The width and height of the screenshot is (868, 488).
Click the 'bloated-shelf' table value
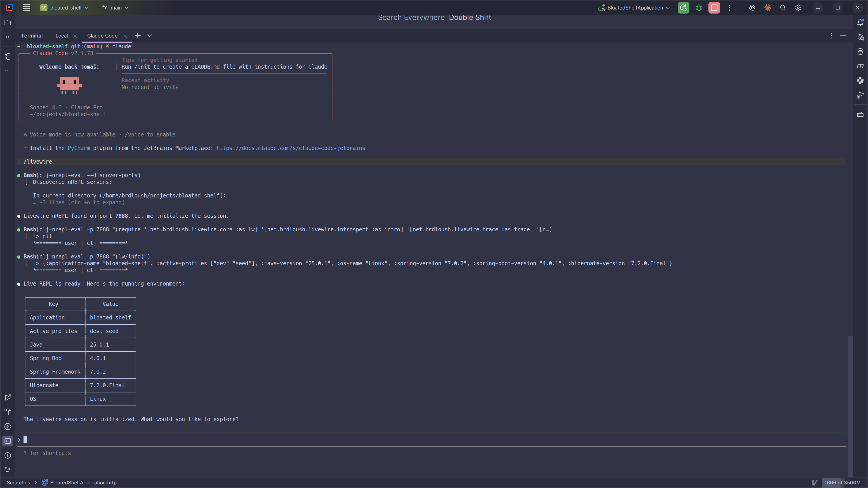tap(110, 318)
